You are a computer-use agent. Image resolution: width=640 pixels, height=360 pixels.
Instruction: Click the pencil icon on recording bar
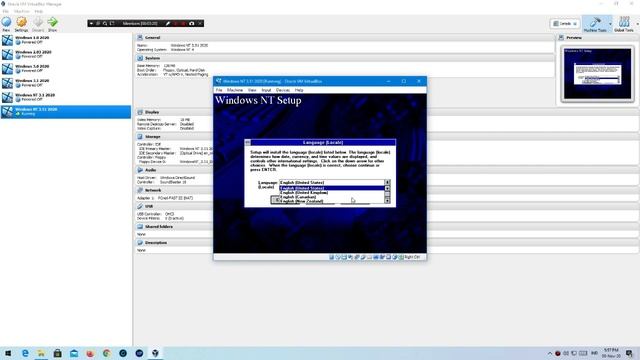168,24
